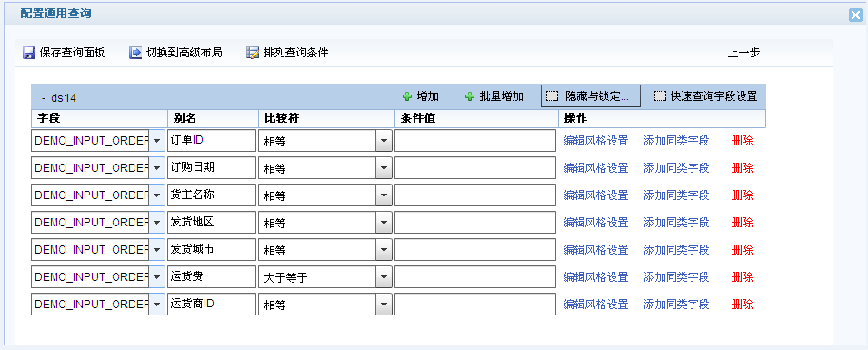Click the switch to advanced layout icon
Image resolution: width=868 pixels, height=350 pixels.
point(135,53)
